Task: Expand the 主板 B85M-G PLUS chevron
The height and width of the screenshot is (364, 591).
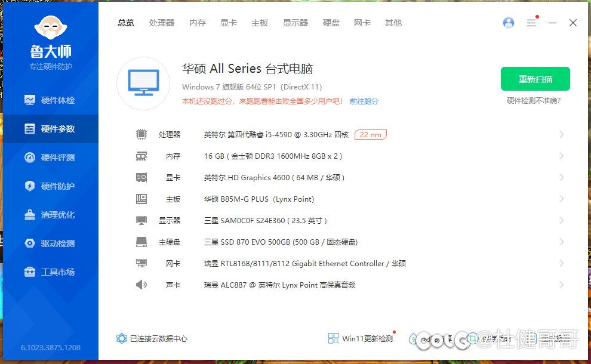Action: (562, 199)
